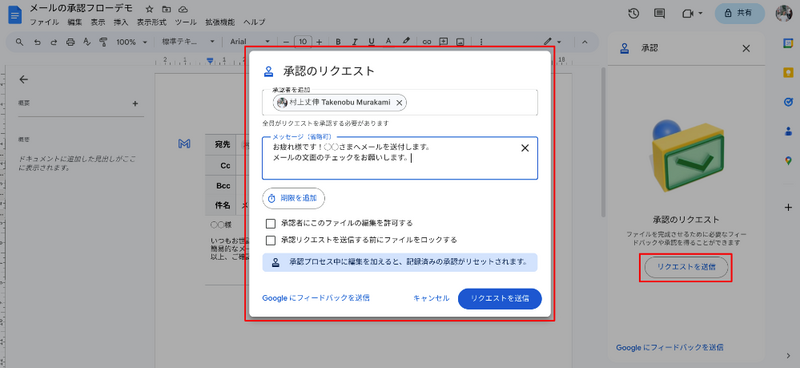This screenshot has width=800, height=368.
Task: Close the 承認 side panel
Action: click(746, 48)
